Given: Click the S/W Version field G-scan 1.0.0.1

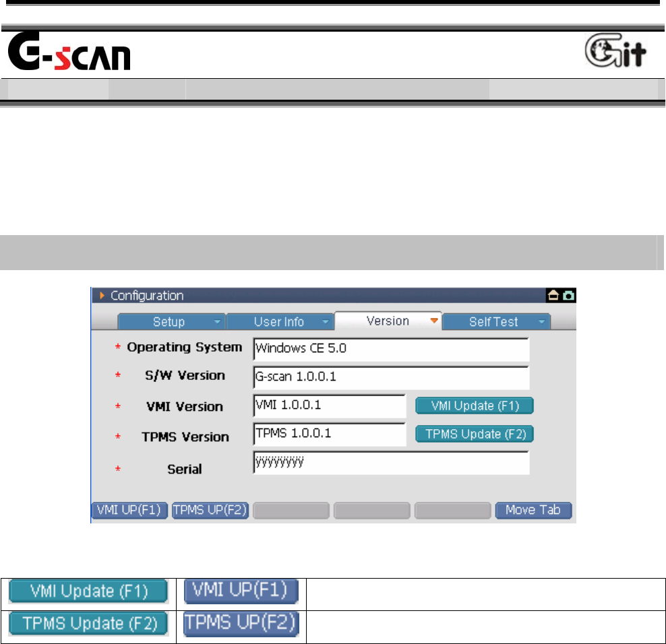Looking at the screenshot, I should click(391, 377).
